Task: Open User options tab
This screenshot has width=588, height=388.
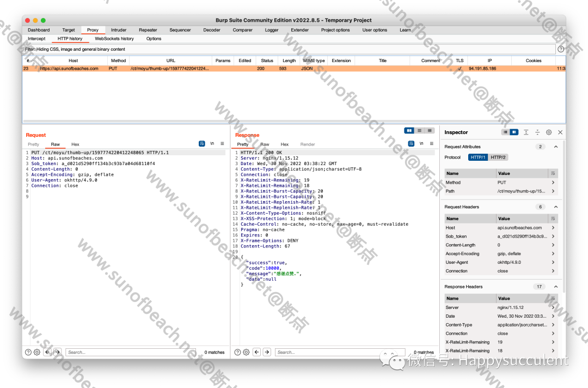Action: tap(375, 30)
